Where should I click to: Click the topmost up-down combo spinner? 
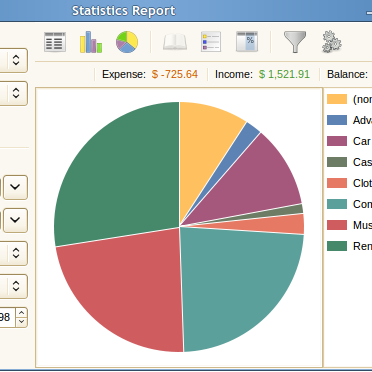point(16,60)
